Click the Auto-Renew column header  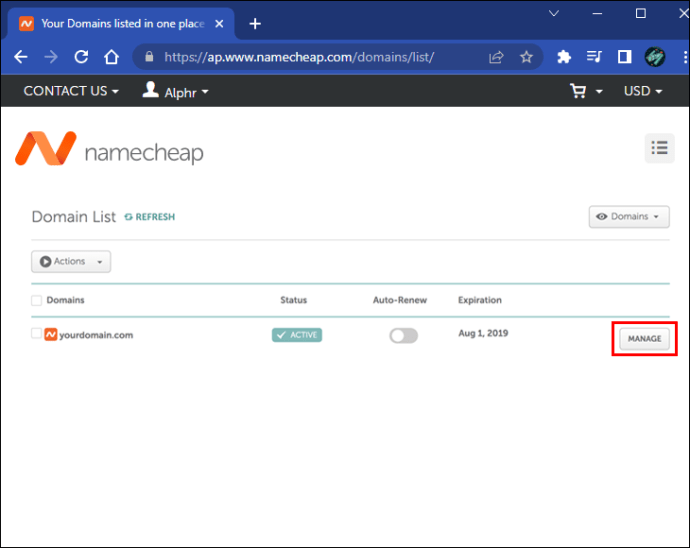[x=400, y=300]
